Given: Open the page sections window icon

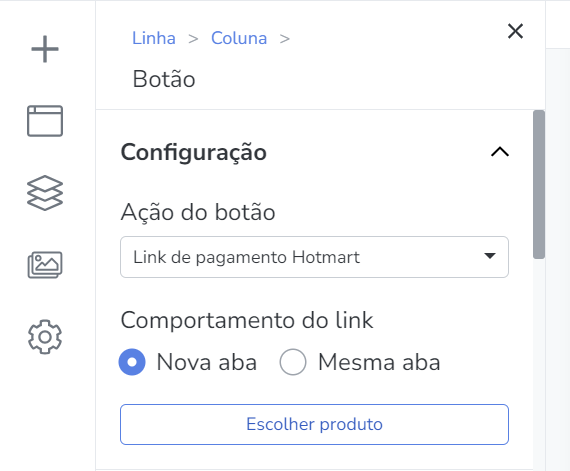Looking at the screenshot, I should pyautogui.click(x=45, y=121).
